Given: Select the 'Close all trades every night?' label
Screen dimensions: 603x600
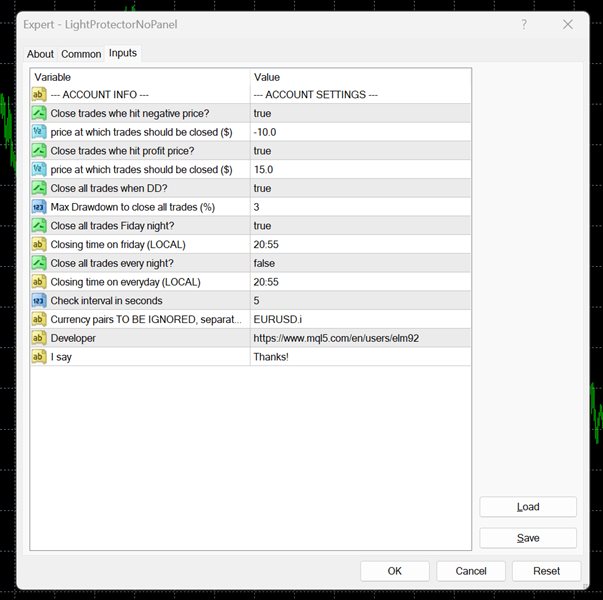Looking at the screenshot, I should [x=112, y=263].
